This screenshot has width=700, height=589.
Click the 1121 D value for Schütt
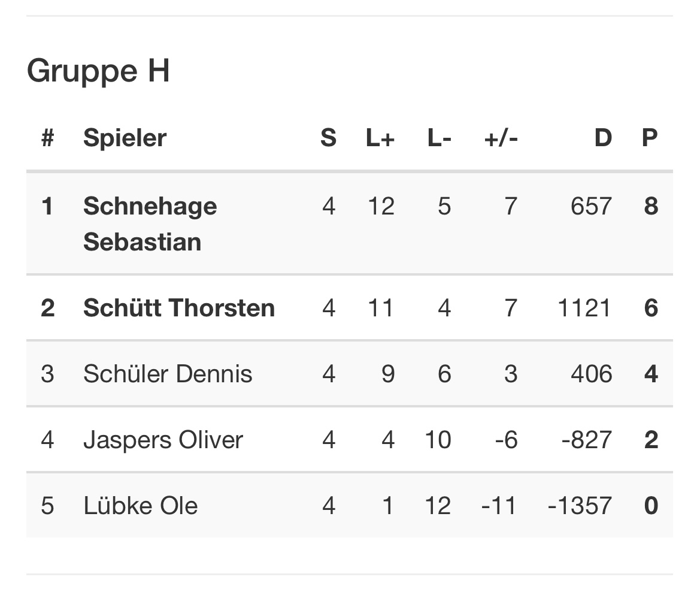coord(584,308)
